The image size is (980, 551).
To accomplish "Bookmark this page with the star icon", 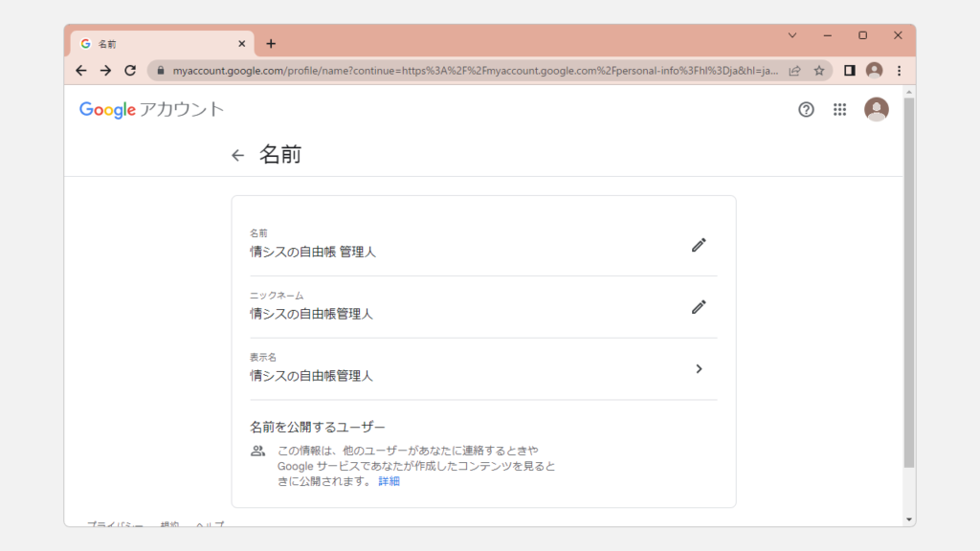I will click(819, 70).
